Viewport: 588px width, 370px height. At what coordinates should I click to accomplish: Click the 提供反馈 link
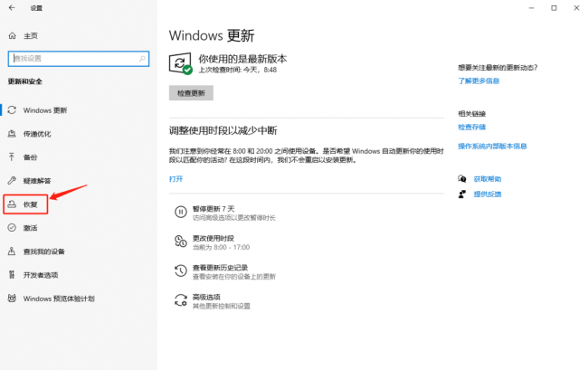click(x=488, y=194)
